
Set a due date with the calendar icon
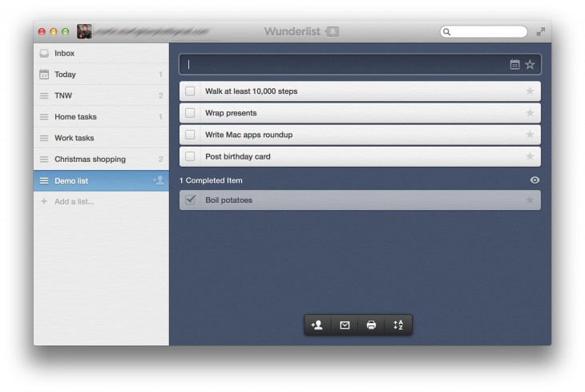(514, 65)
